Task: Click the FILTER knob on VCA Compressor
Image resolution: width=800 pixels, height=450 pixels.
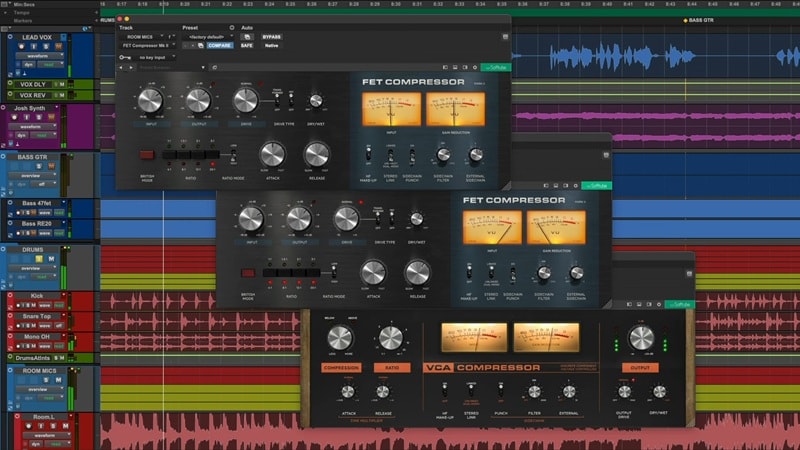Action: point(534,391)
